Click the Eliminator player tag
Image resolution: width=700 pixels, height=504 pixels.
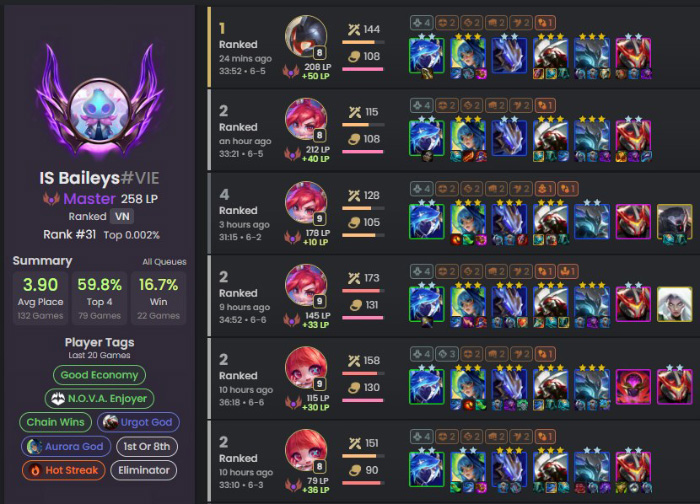144,470
